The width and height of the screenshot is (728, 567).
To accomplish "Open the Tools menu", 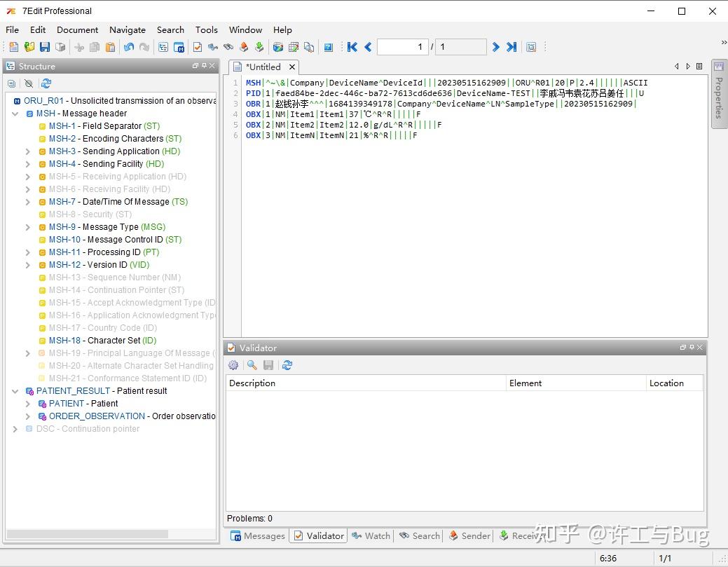I will coord(206,29).
